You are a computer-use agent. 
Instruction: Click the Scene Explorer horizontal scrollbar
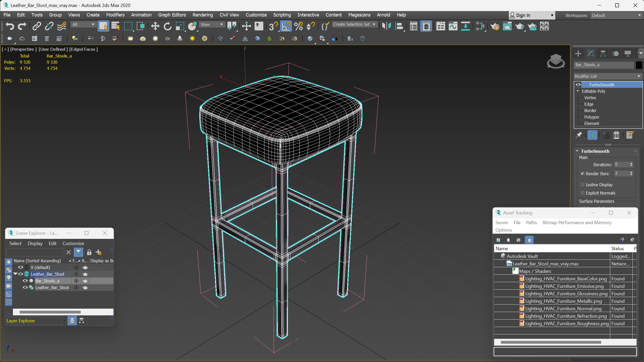point(50,312)
